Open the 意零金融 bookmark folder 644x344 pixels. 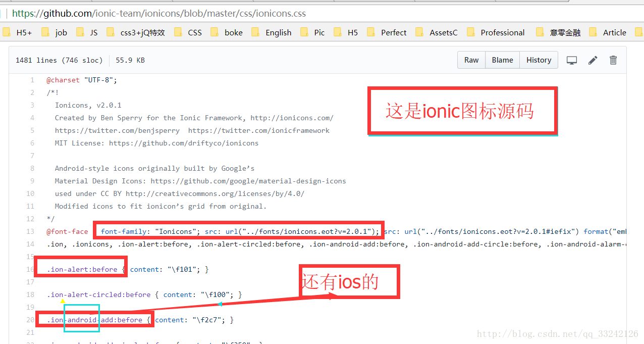558,32
